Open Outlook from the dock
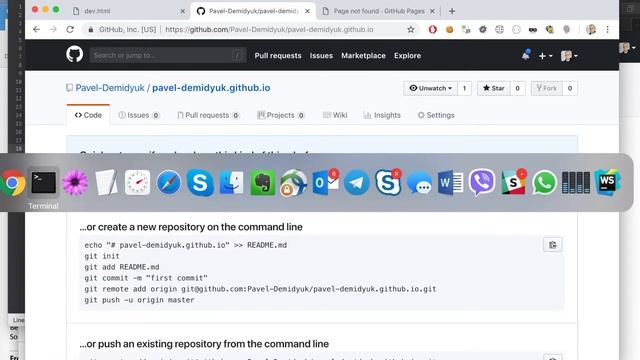 tap(325, 182)
